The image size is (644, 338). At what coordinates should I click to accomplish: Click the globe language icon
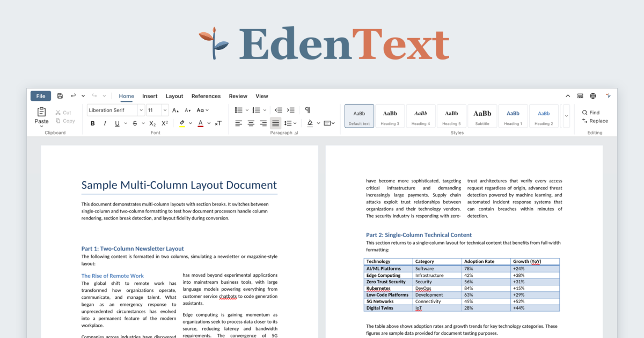point(593,96)
